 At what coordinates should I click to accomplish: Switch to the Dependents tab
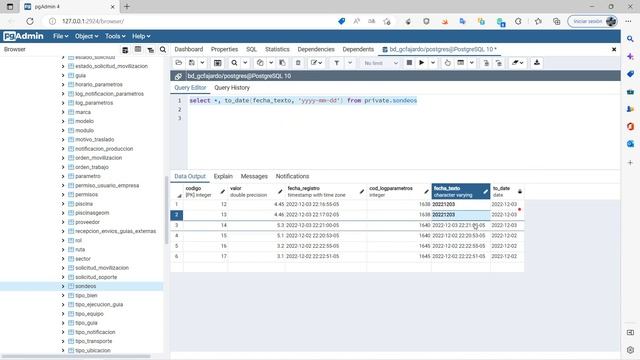pos(358,49)
